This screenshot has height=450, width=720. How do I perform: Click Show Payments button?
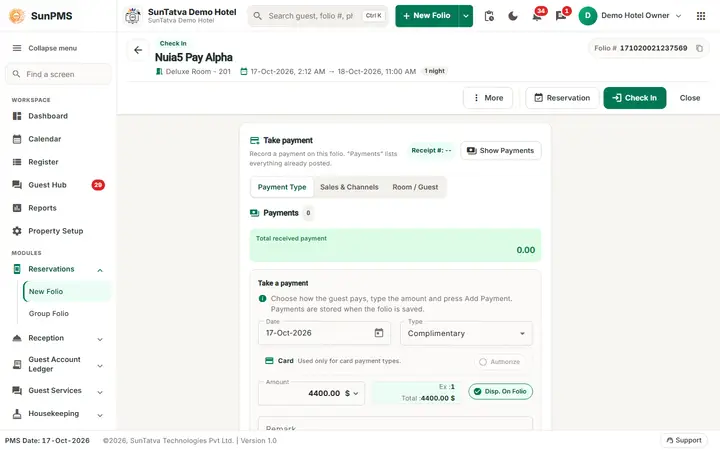pos(501,151)
